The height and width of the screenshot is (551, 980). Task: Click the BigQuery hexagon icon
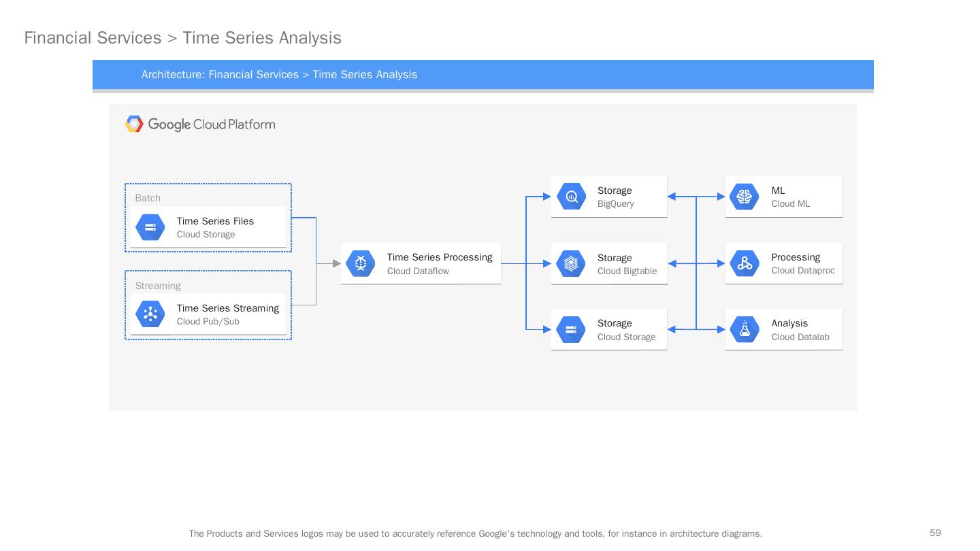click(572, 197)
